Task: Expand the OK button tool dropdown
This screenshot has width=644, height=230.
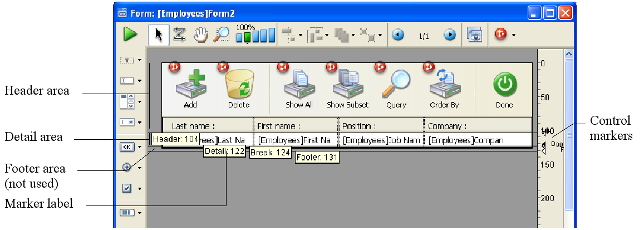Action: (140, 147)
